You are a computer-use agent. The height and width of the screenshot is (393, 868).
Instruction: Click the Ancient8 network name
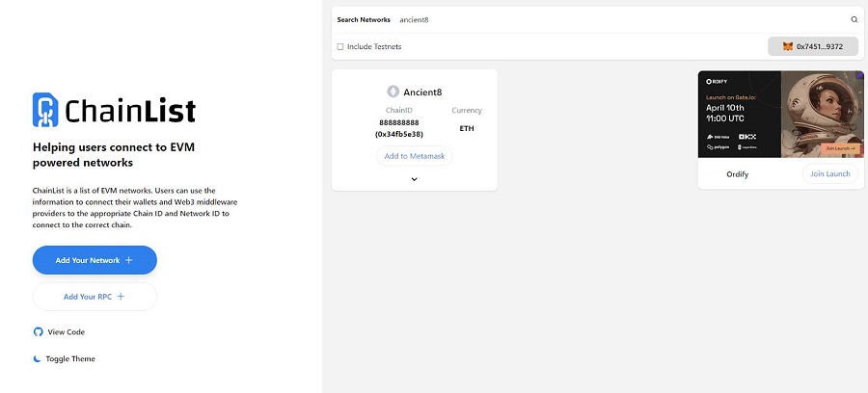pos(422,92)
